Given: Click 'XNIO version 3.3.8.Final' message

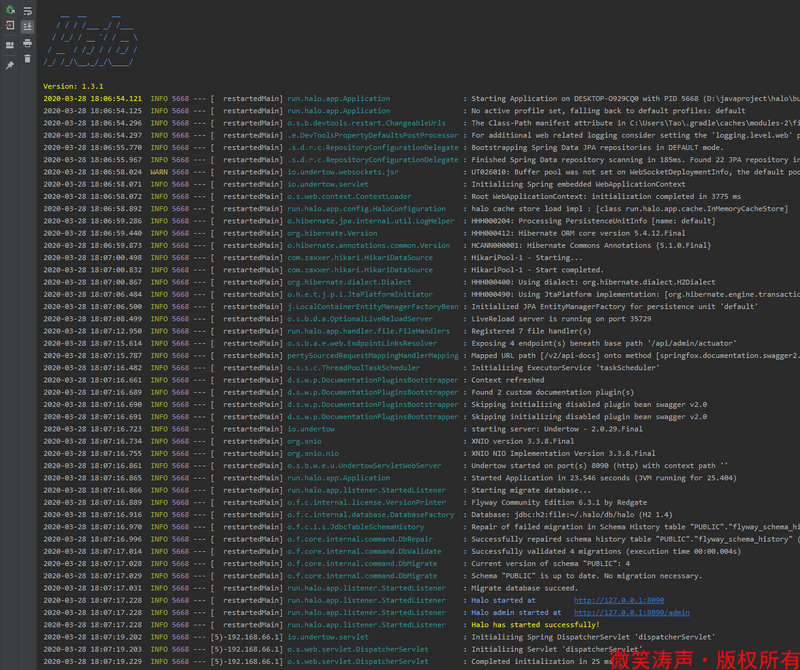Looking at the screenshot, I should pyautogui.click(x=522, y=441).
